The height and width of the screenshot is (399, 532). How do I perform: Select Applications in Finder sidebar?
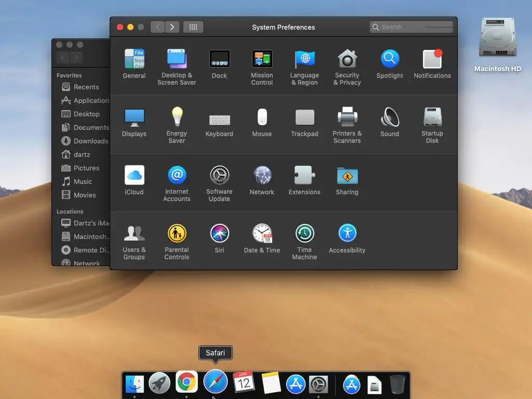(85, 100)
